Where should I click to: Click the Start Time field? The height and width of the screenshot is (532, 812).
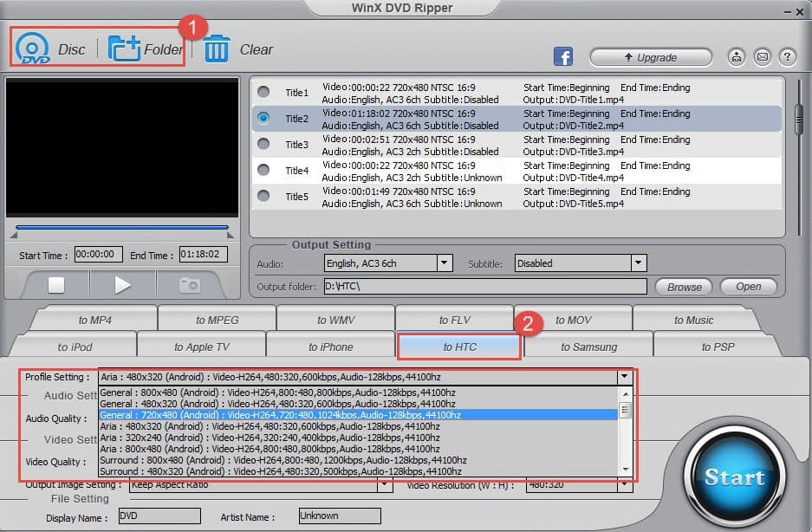click(99, 255)
